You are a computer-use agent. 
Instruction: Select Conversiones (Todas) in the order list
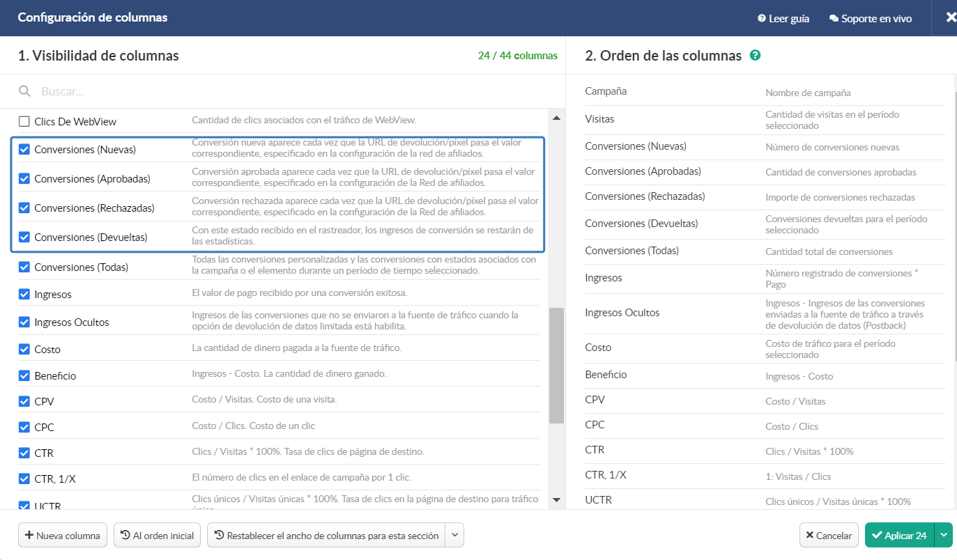(765, 251)
